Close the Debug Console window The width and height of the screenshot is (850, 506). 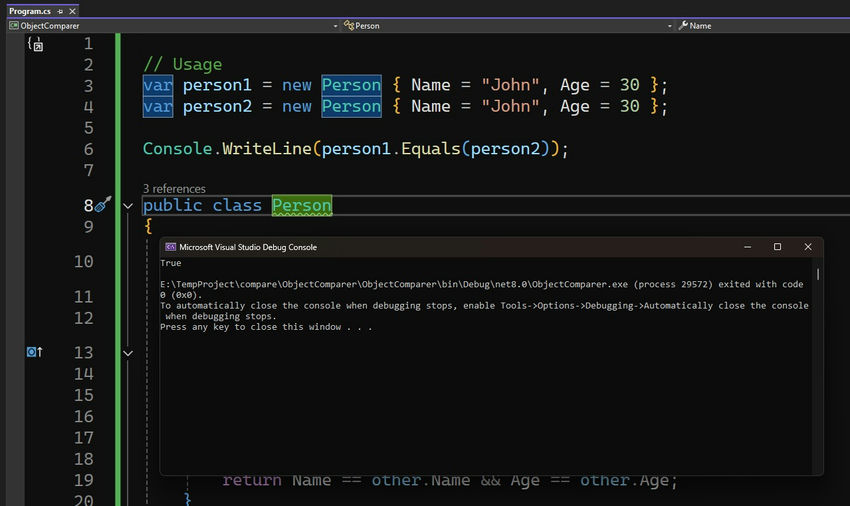[808, 247]
